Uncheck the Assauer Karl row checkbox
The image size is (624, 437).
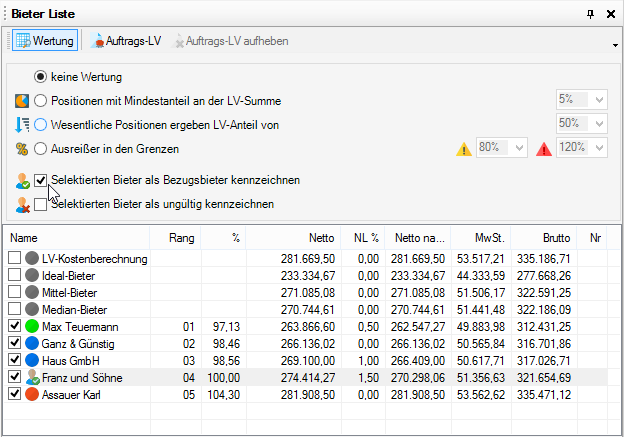[15, 394]
